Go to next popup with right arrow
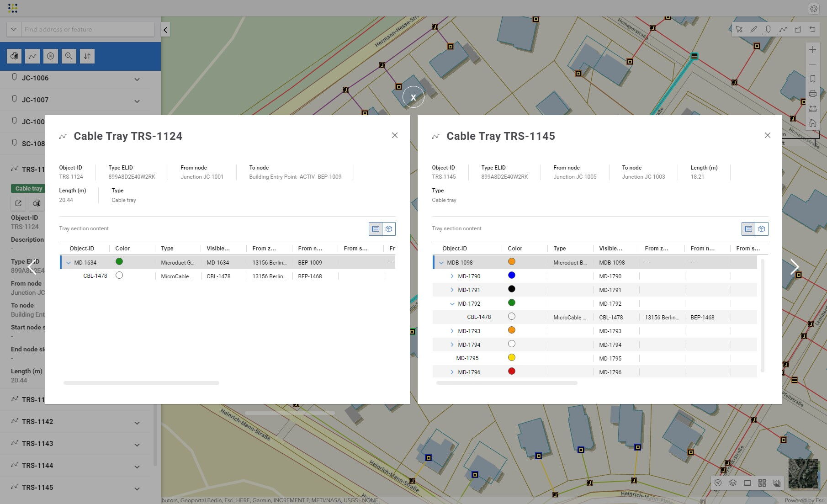The height and width of the screenshot is (504, 827). (795, 267)
